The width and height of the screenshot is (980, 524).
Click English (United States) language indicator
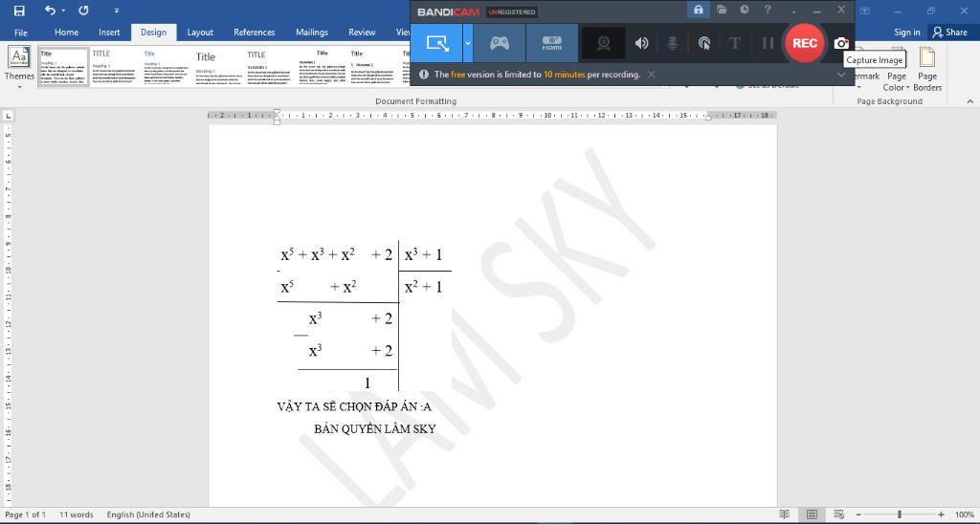click(148, 514)
